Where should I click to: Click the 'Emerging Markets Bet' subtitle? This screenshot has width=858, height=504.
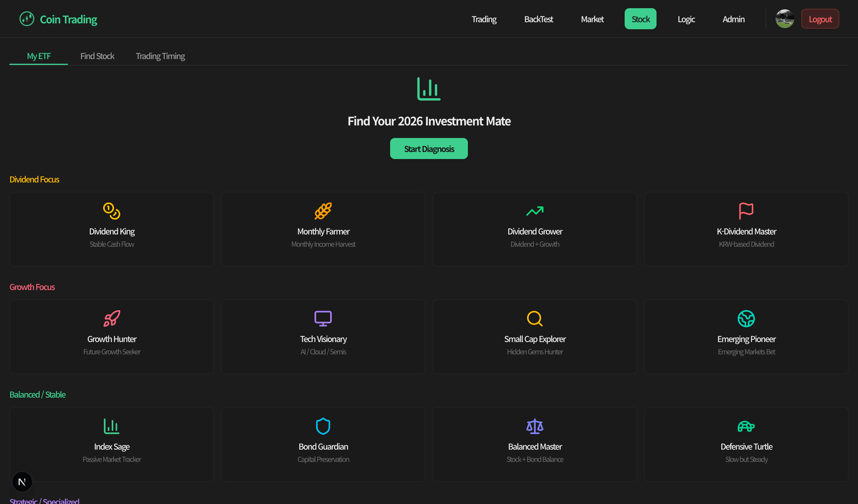coord(746,351)
